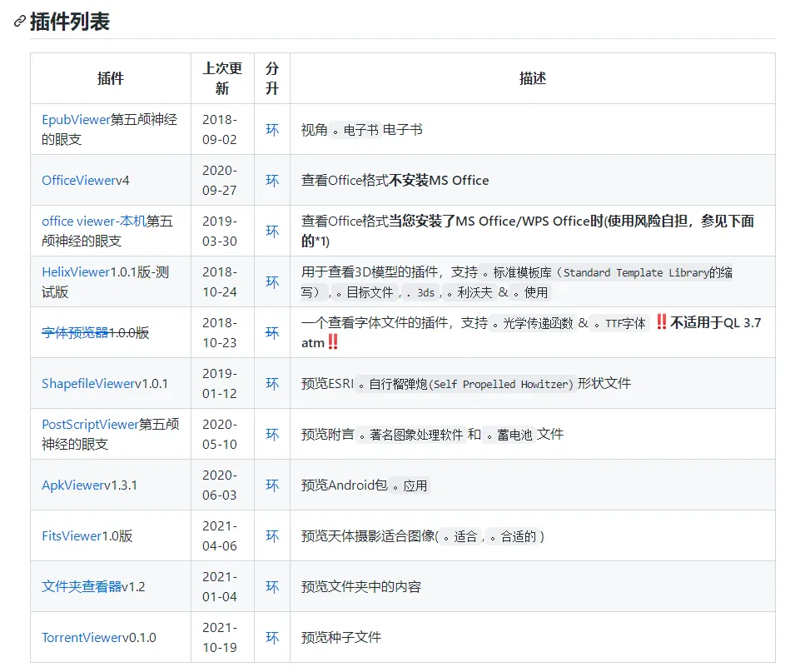Click the 环 link in OfficeViewer row
The image size is (790, 672).
[x=272, y=181]
